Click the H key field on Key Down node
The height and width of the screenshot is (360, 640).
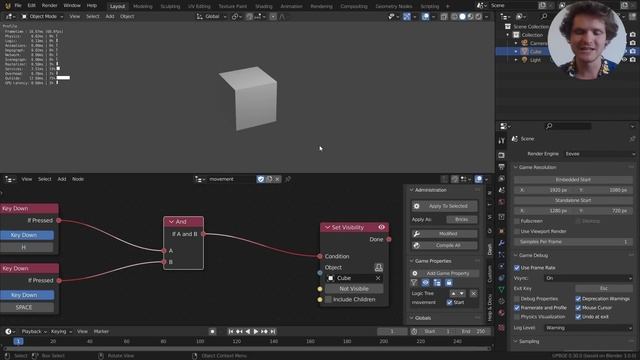pyautogui.click(x=27, y=247)
